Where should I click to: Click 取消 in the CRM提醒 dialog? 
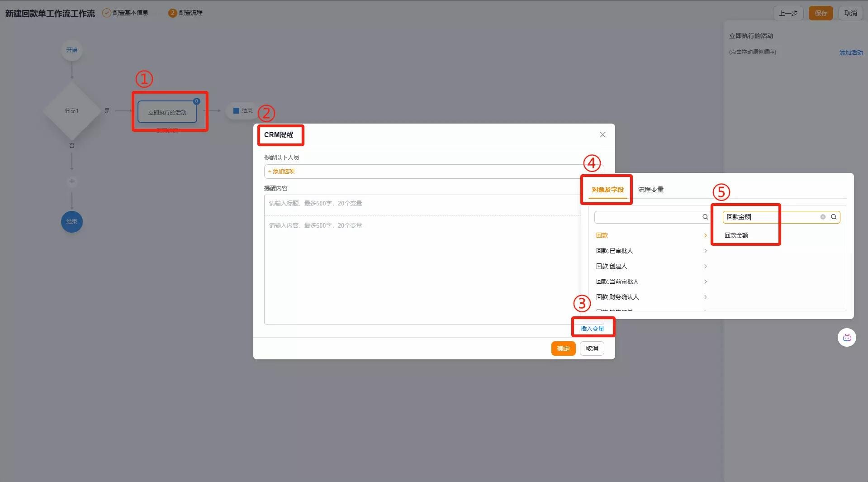click(x=592, y=348)
